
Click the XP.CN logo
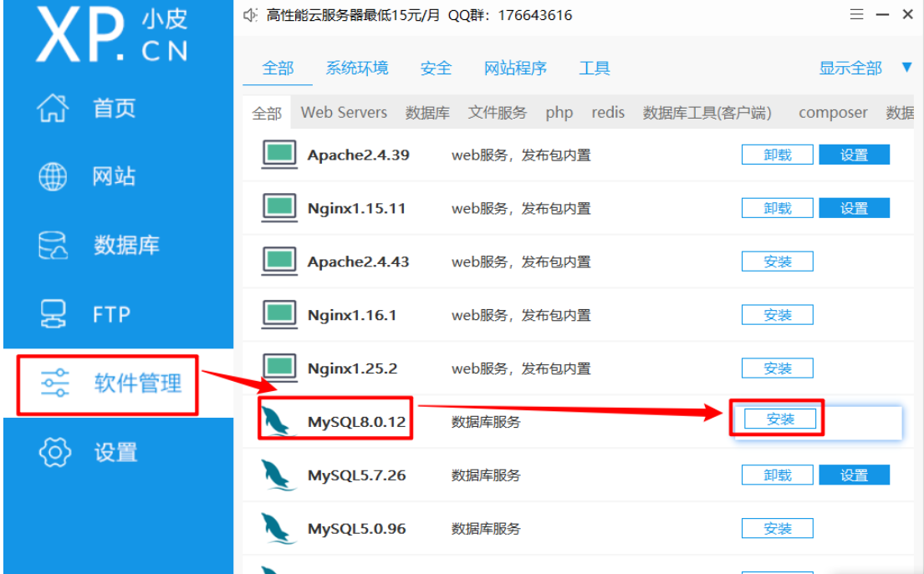pyautogui.click(x=112, y=34)
